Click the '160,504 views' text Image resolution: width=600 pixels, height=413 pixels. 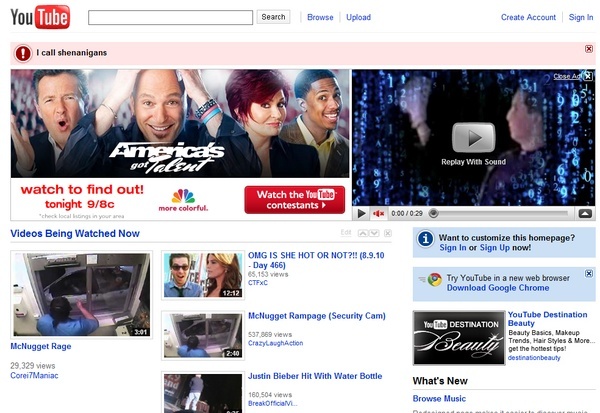coord(270,395)
